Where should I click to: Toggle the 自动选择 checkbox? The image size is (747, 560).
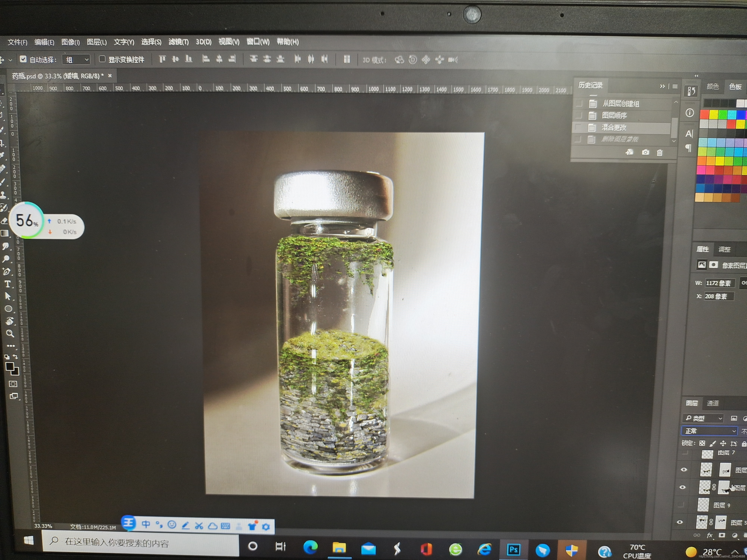(23, 59)
